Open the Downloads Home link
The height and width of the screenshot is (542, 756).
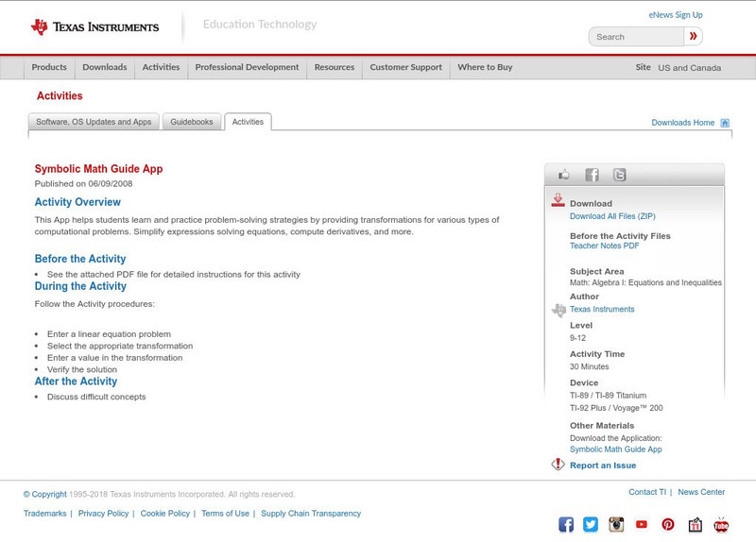pyautogui.click(x=682, y=123)
